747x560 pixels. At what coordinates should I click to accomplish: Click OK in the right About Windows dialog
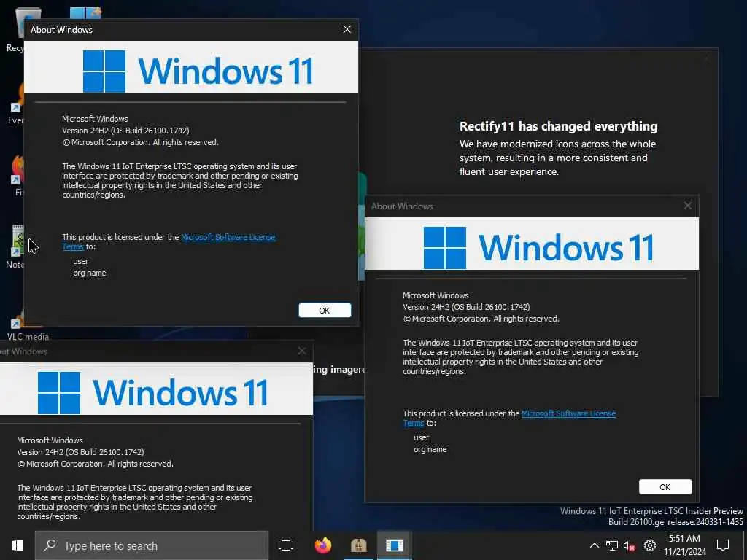[665, 486]
